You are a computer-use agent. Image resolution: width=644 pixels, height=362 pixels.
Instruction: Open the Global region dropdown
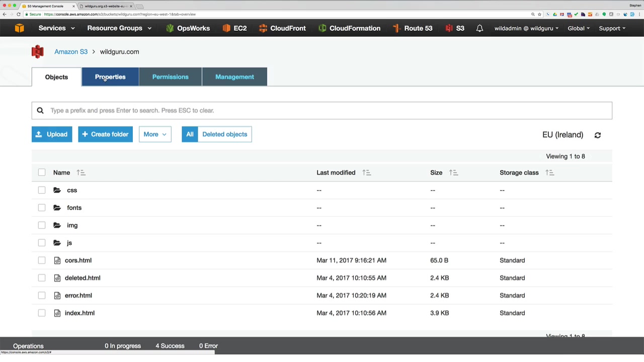click(x=579, y=28)
